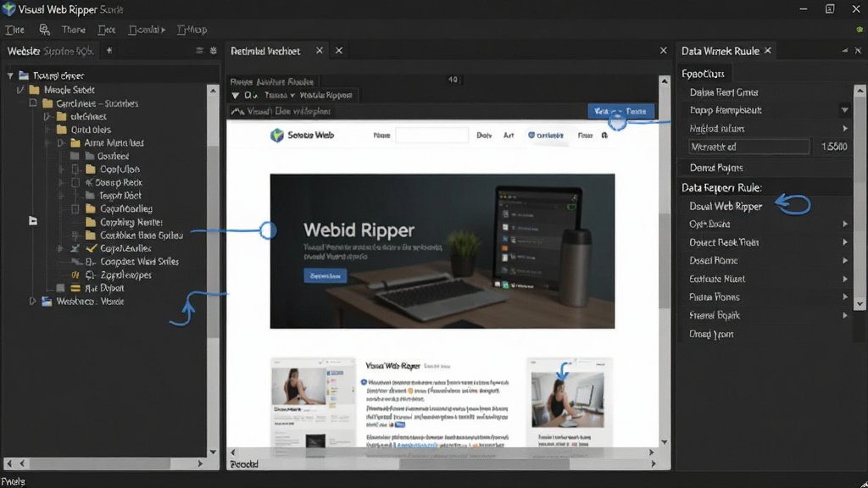This screenshot has height=488, width=868.
Task: Expand the 'uteGrlaest' folder node
Action: 47,116
